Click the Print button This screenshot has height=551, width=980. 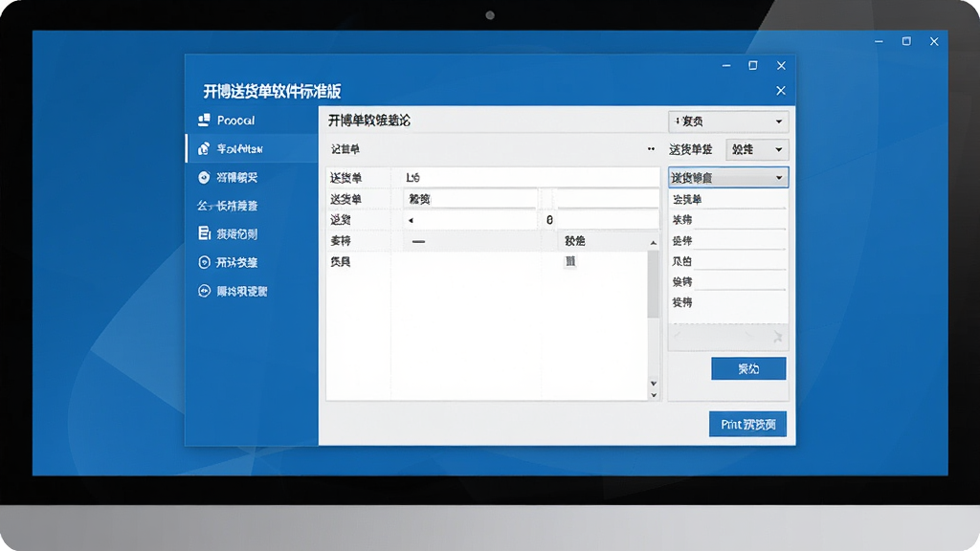(x=747, y=424)
